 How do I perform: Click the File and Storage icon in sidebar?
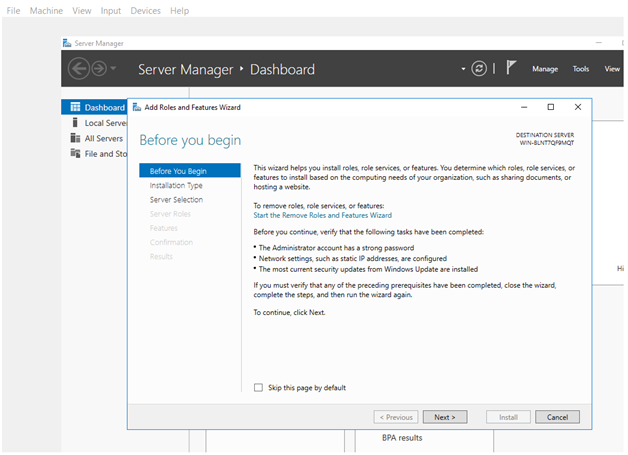pos(75,153)
